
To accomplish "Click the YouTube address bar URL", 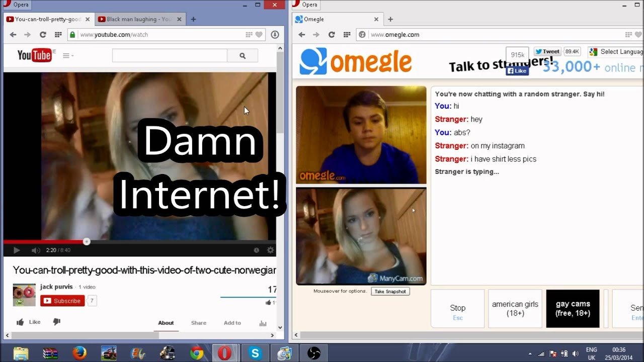I will pyautogui.click(x=114, y=35).
